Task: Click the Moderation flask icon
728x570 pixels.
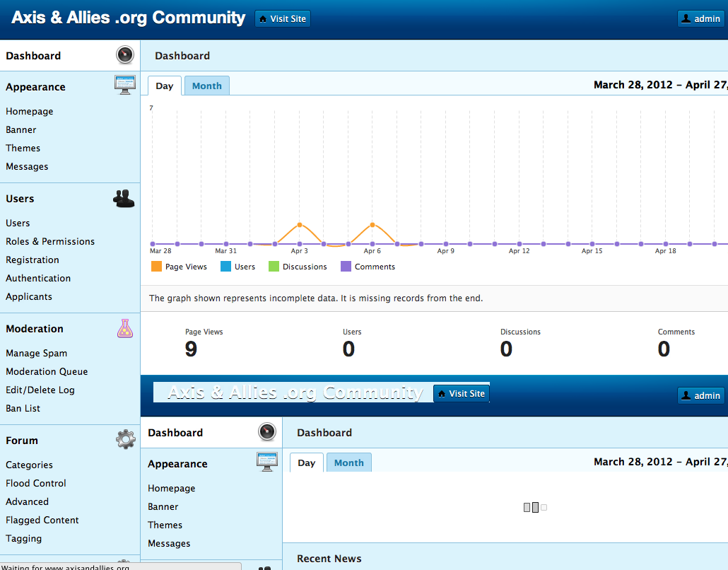Action: click(x=125, y=328)
